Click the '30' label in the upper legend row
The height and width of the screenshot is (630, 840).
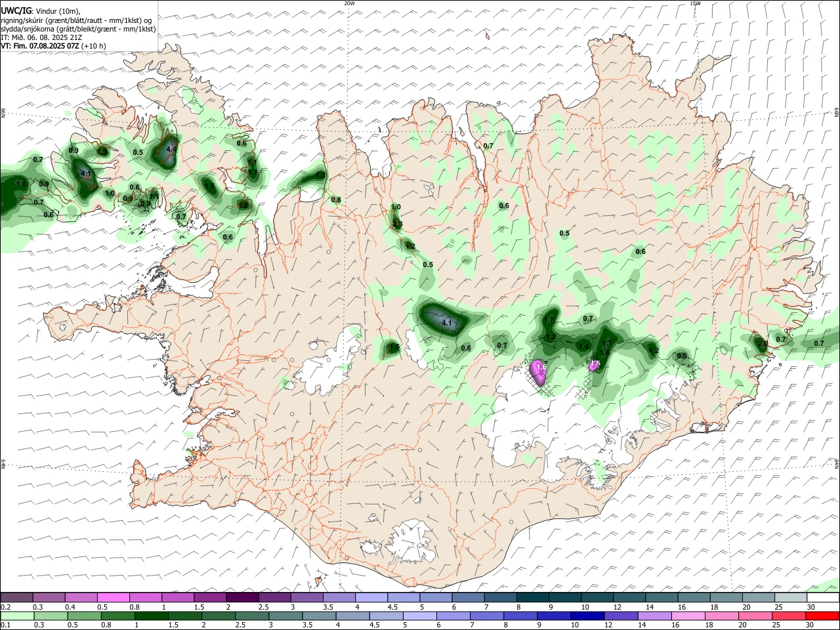pyautogui.click(x=811, y=607)
